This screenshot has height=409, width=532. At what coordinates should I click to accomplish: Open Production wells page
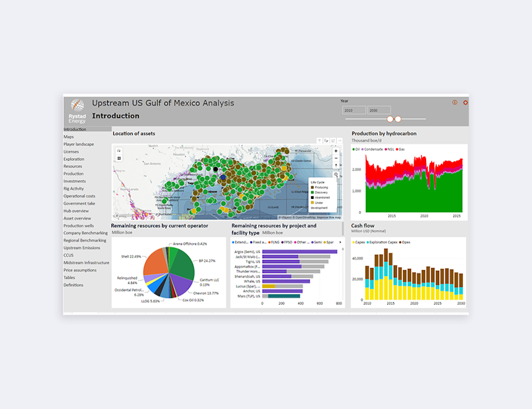point(78,226)
